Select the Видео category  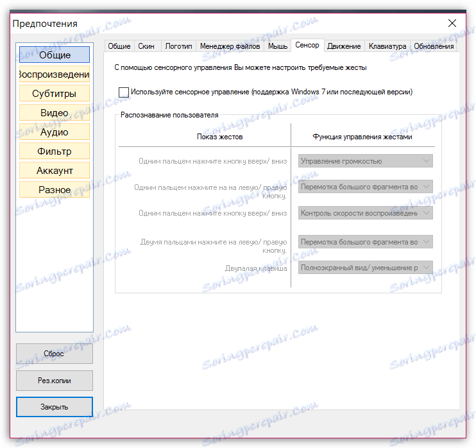click(55, 112)
